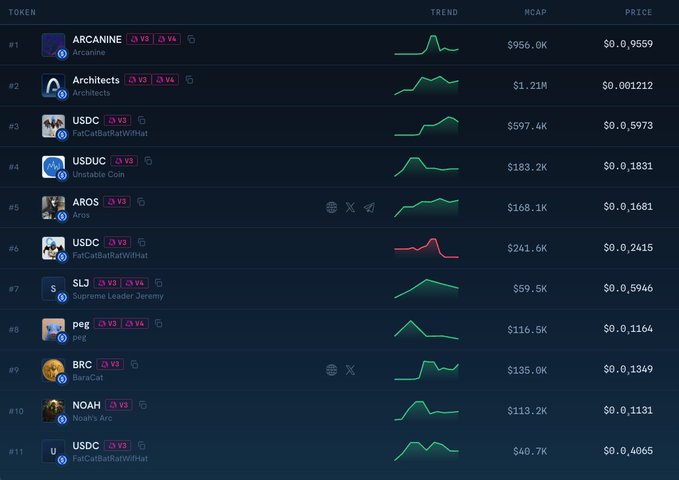This screenshot has width=679, height=480.
Task: View the red trend sparkline in row #6
Action: (x=426, y=248)
